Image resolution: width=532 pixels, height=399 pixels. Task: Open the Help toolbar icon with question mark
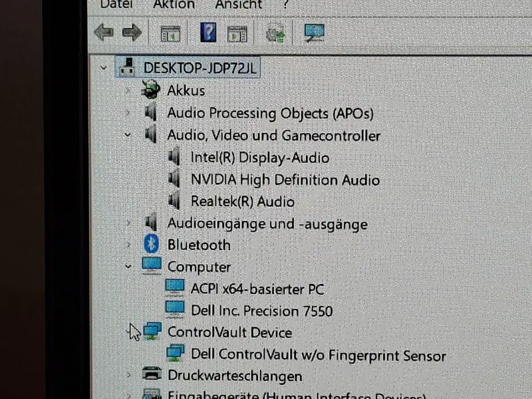coord(208,32)
